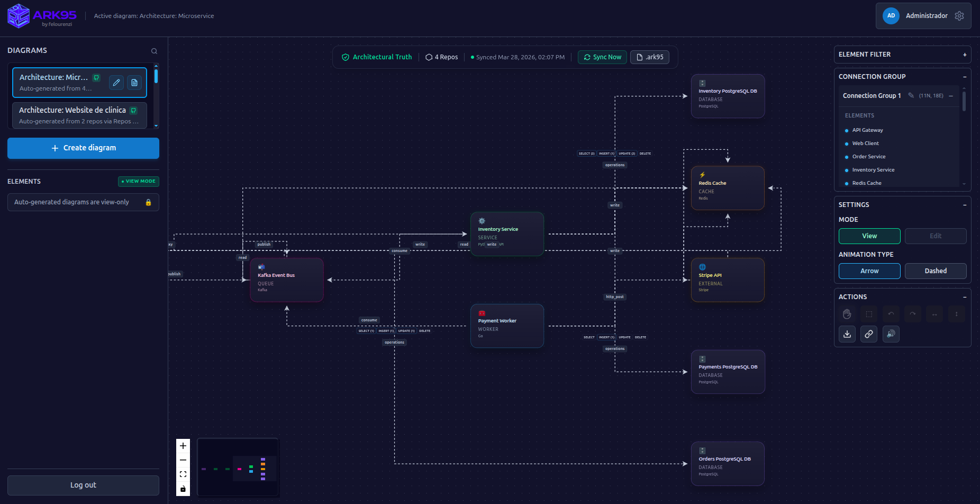Click the announcement sound icon in Actions
The height and width of the screenshot is (504, 980).
click(x=891, y=334)
